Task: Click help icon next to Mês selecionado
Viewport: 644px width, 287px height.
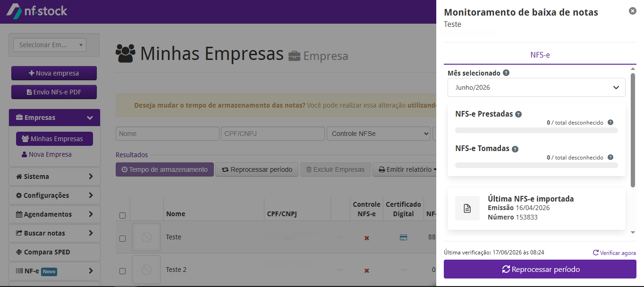Action: (506, 73)
